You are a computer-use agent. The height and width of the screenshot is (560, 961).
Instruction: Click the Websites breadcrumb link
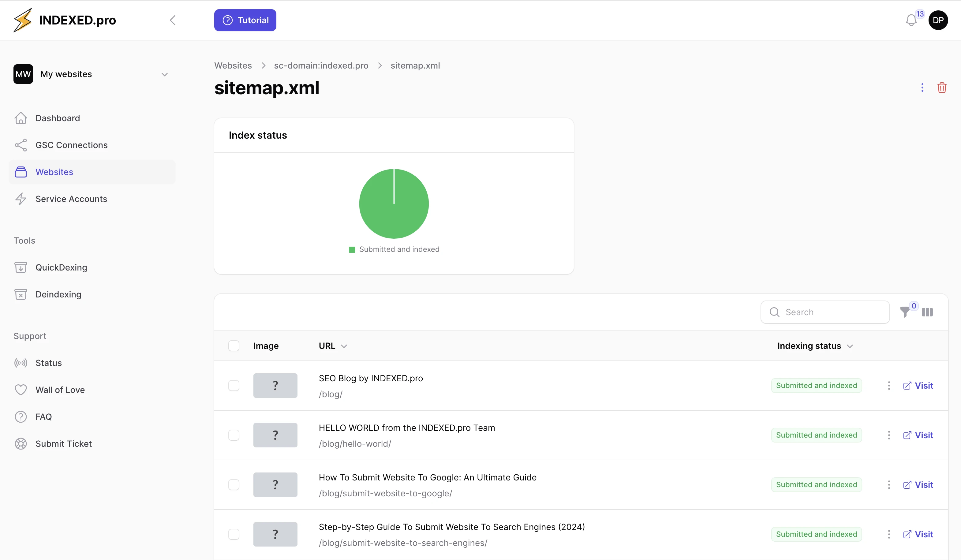click(233, 65)
